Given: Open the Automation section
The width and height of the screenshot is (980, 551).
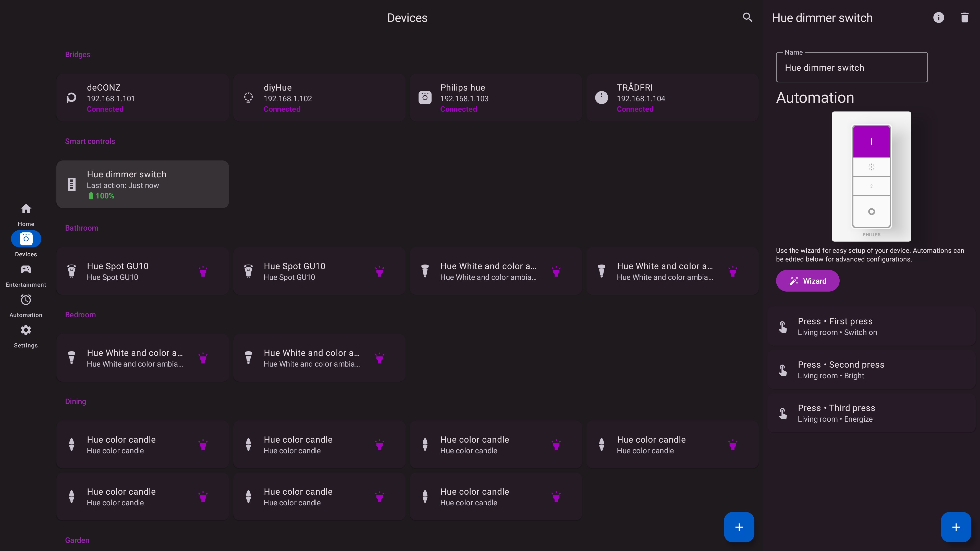Looking at the screenshot, I should click(x=26, y=305).
